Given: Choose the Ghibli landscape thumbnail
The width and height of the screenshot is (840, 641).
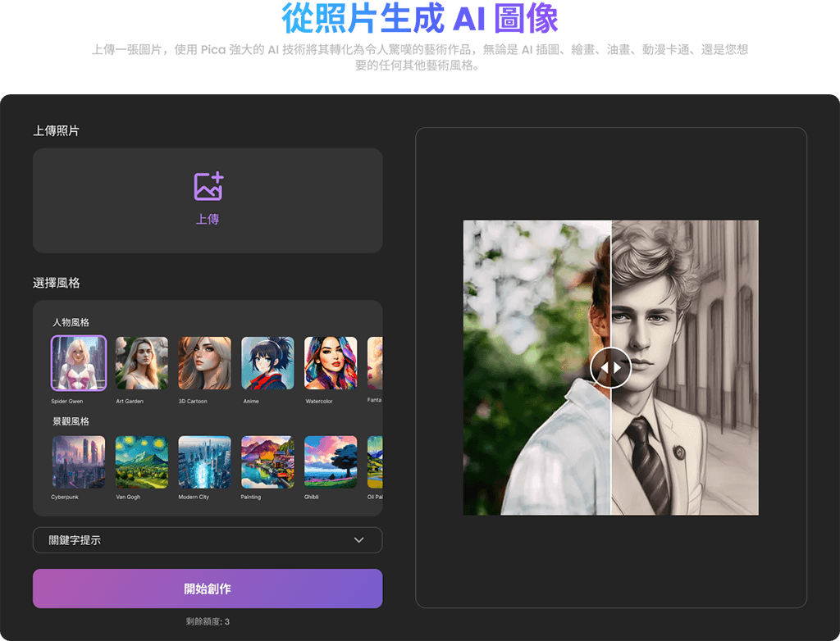Looking at the screenshot, I should click(331, 461).
